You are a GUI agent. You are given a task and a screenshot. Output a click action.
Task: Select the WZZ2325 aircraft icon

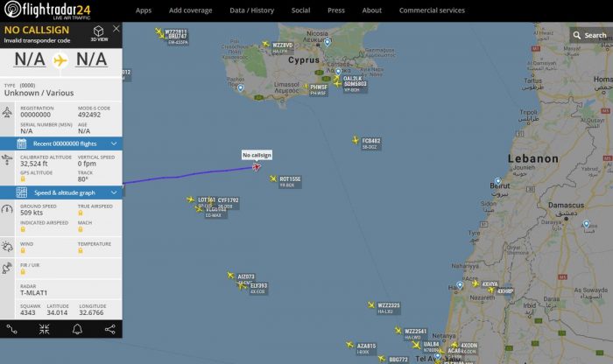[x=371, y=304]
